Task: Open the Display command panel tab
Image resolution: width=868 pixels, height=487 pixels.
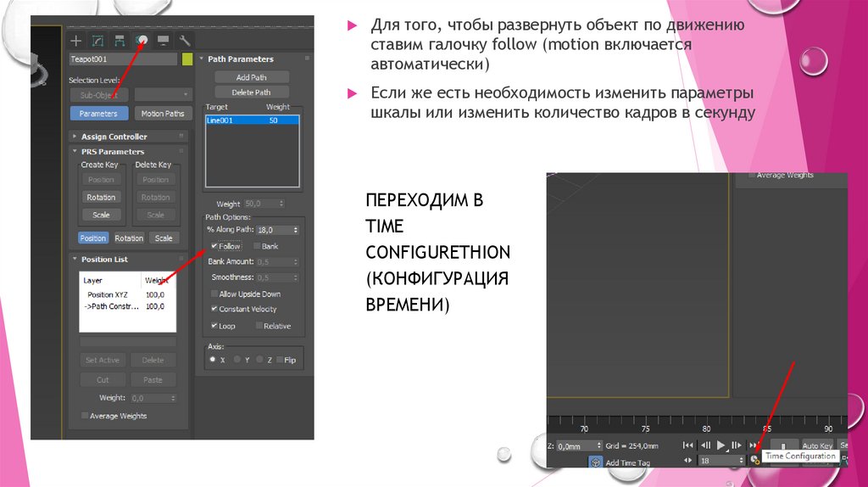Action: pyautogui.click(x=163, y=41)
